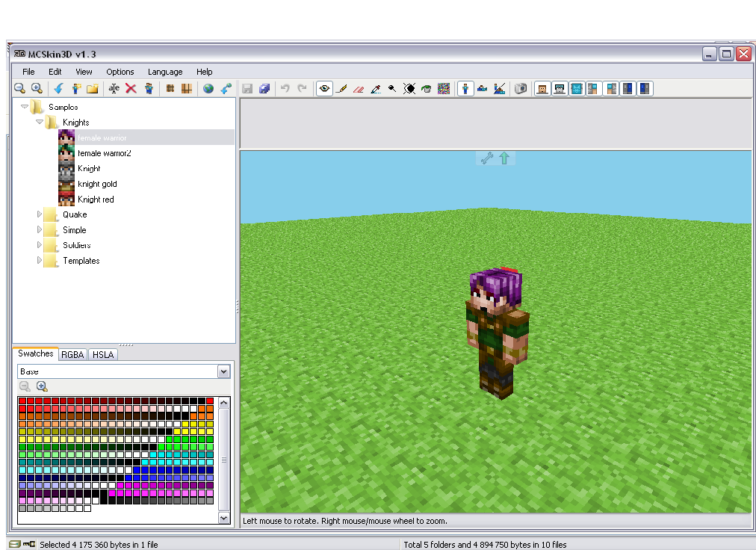Select the pink eraser tool
This screenshot has width=756, height=550.
tap(359, 88)
